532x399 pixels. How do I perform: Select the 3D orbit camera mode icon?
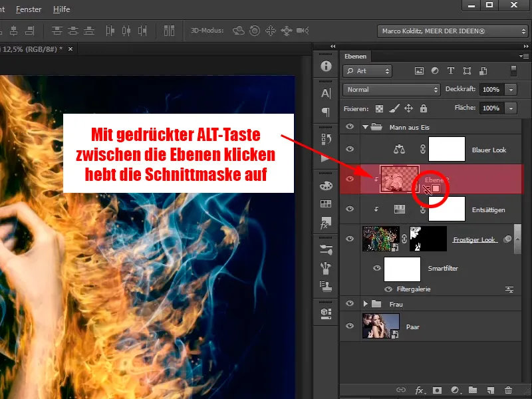tap(239, 31)
